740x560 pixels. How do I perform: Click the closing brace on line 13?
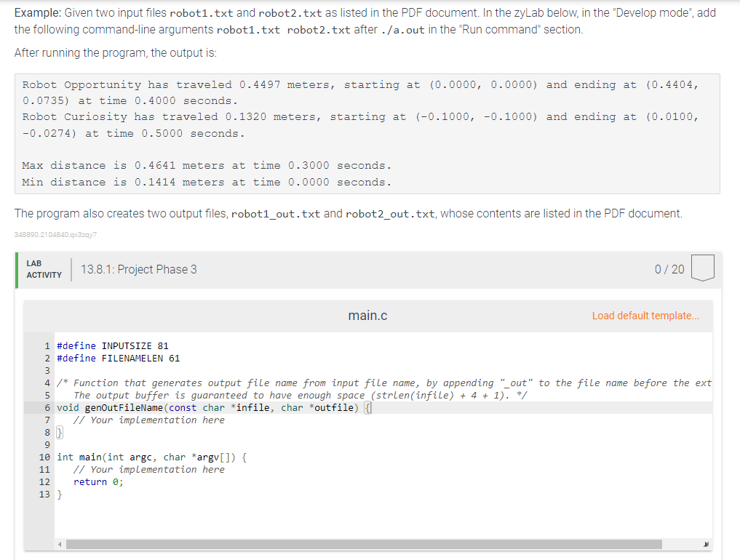(59, 494)
